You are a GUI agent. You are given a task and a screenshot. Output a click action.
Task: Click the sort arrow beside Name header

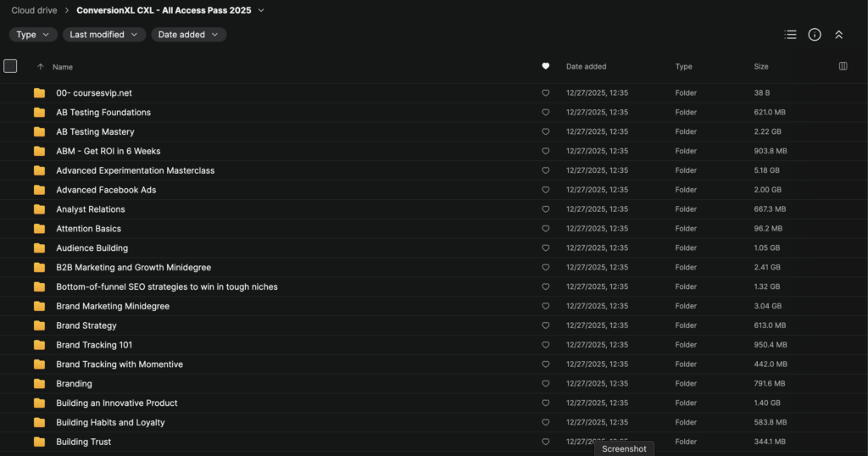point(40,67)
